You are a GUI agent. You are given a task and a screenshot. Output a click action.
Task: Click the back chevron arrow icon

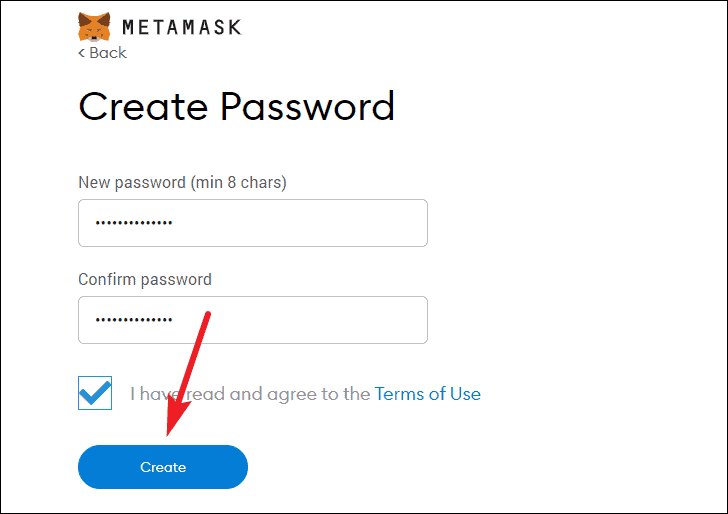click(81, 53)
